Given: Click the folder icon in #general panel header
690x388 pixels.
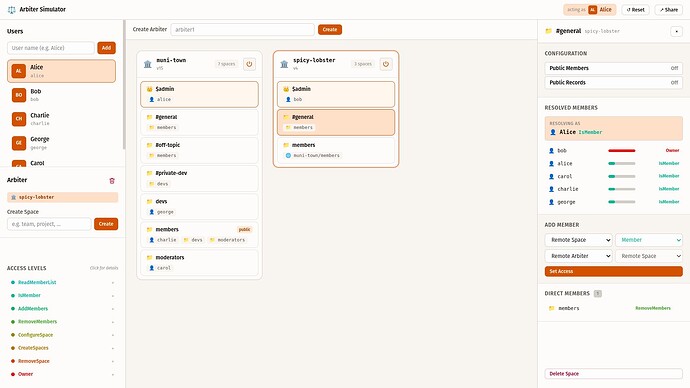Looking at the screenshot, I should [548, 31].
